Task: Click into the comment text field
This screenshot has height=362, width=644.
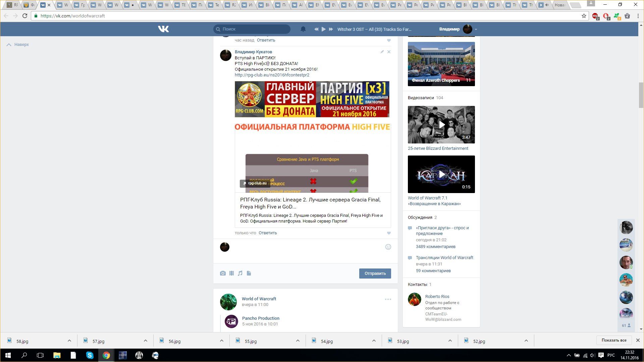Action: point(307,247)
